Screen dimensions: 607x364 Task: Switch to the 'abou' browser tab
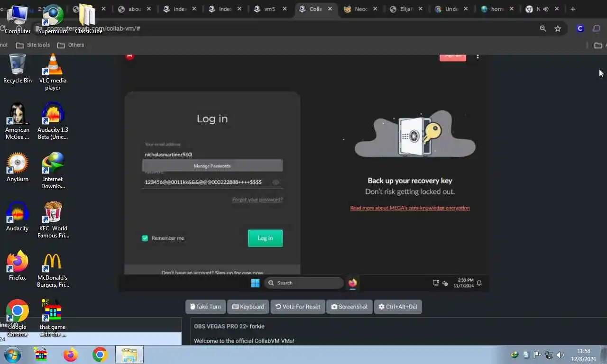(x=135, y=9)
